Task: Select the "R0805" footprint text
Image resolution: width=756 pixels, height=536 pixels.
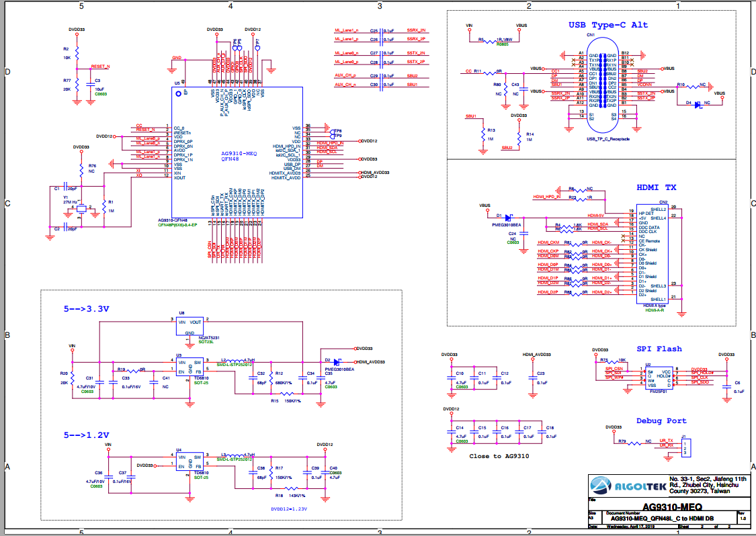Action: click(502, 44)
